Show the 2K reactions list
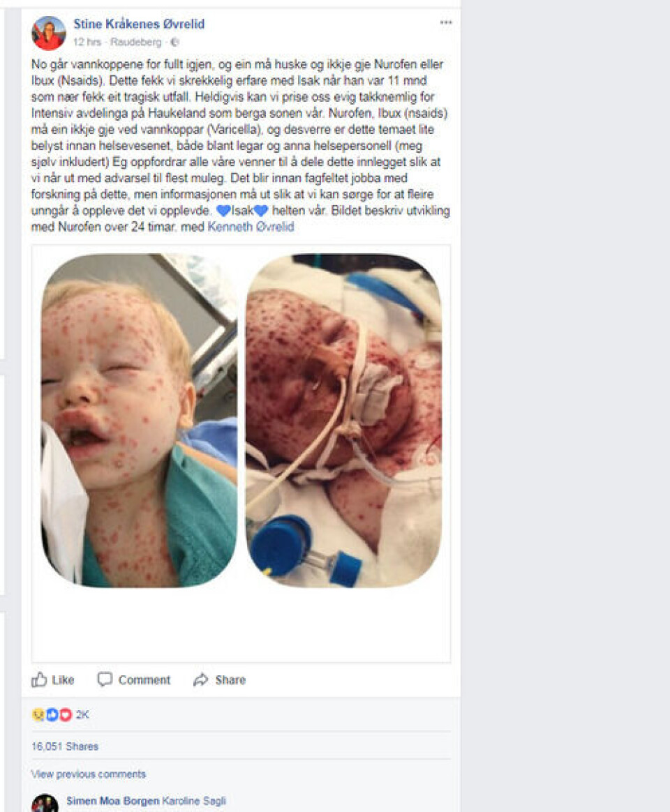The width and height of the screenshot is (670, 812). [82, 714]
